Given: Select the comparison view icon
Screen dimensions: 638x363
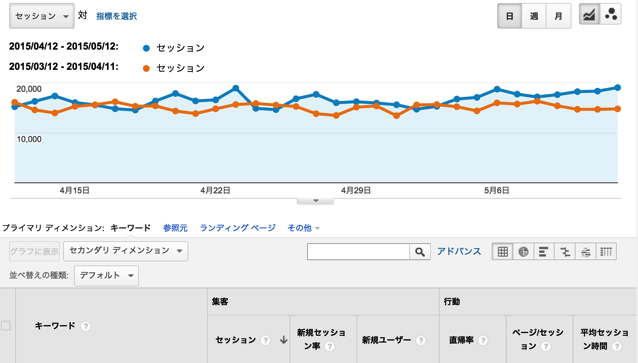Looking at the screenshot, I should point(565,251).
